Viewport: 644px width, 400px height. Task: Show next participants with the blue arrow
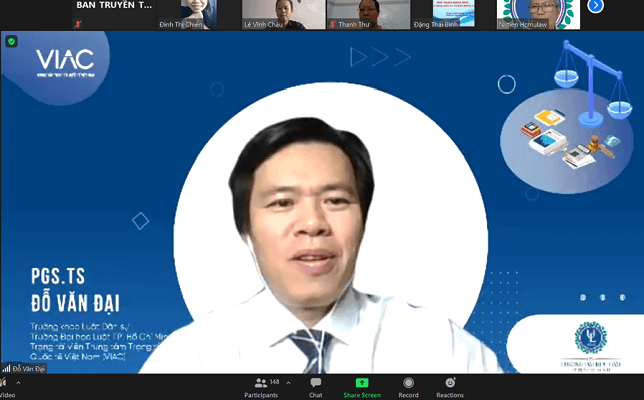[596, 6]
